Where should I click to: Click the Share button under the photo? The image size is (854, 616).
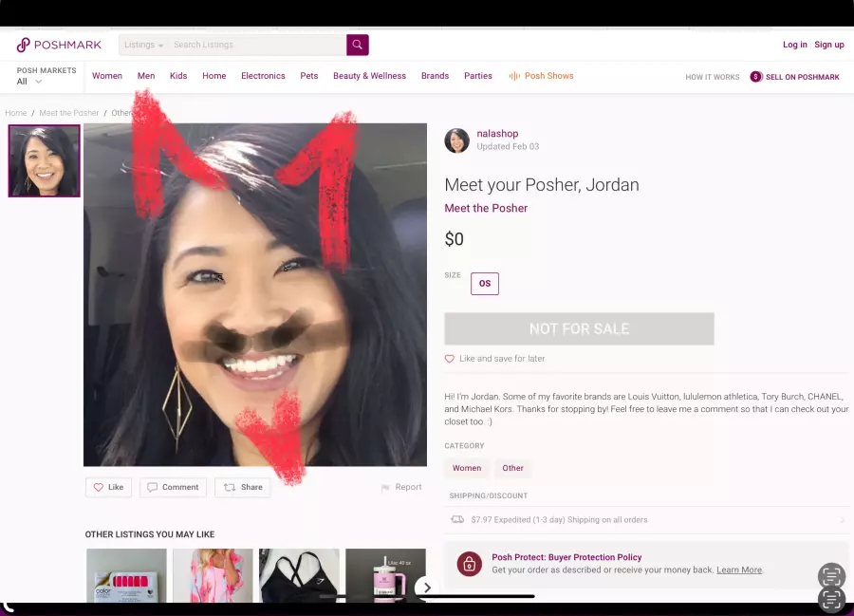pyautogui.click(x=242, y=487)
